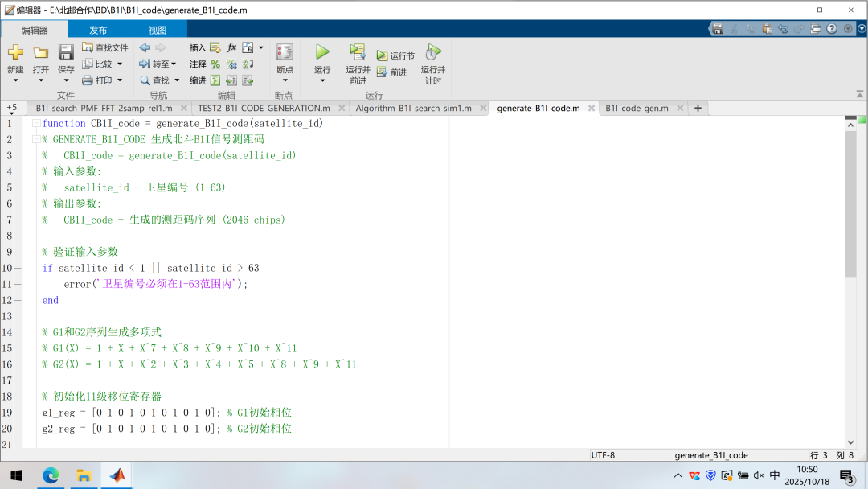This screenshot has width=868, height=489.
Task: Collapse the function code fold on line 1
Action: 36,124
